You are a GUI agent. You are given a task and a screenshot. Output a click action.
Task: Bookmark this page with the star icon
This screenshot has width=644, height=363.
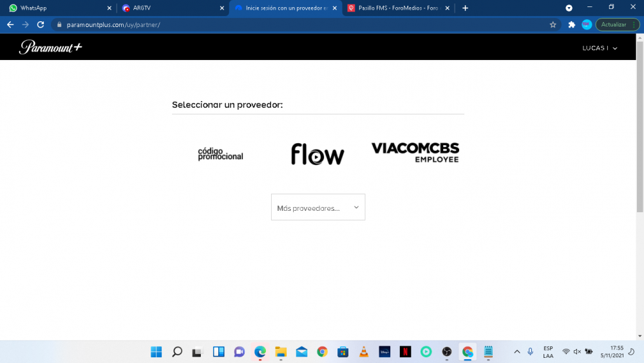pyautogui.click(x=553, y=25)
